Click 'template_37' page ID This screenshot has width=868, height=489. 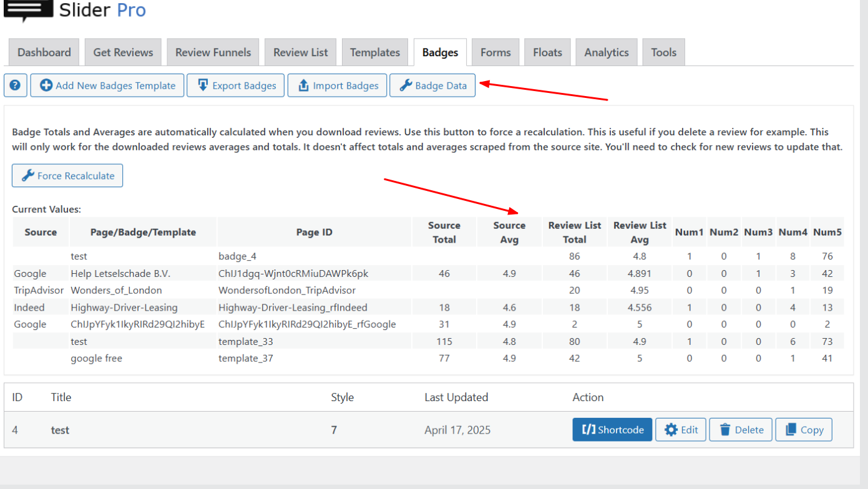point(245,358)
